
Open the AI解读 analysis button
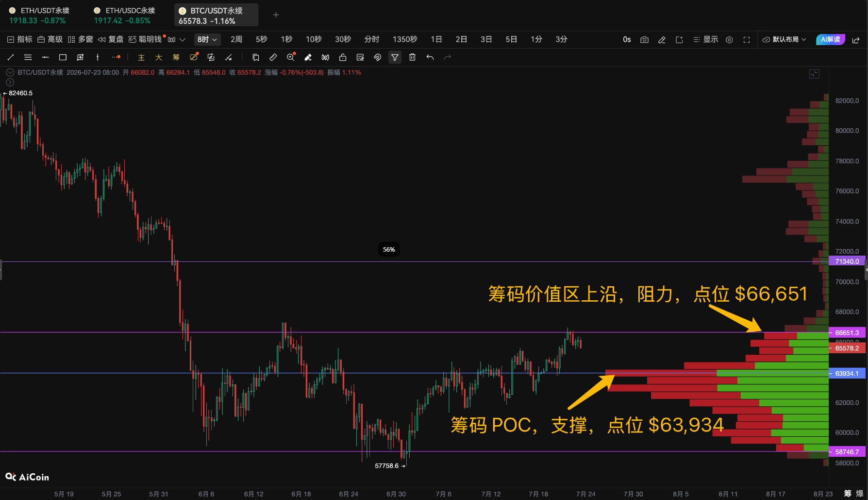tap(831, 39)
